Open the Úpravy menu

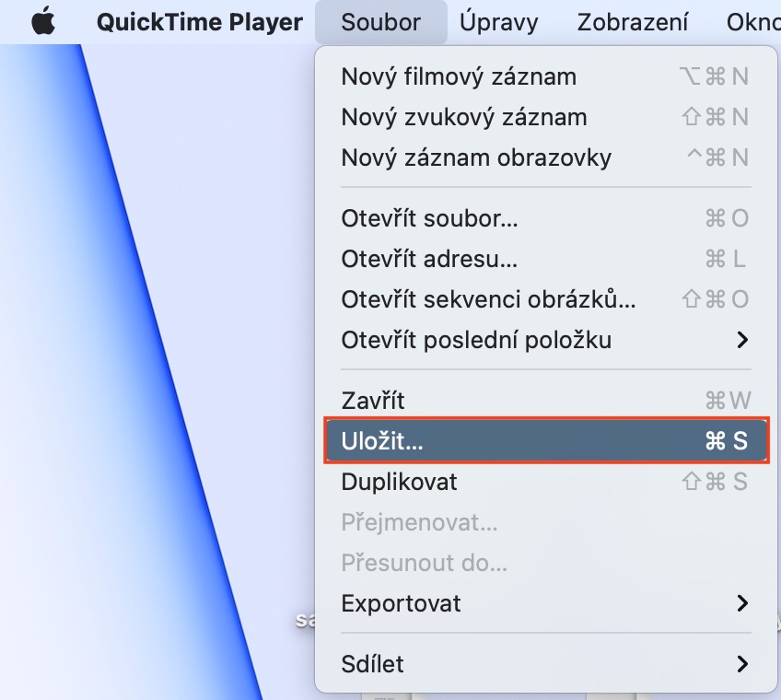click(498, 22)
